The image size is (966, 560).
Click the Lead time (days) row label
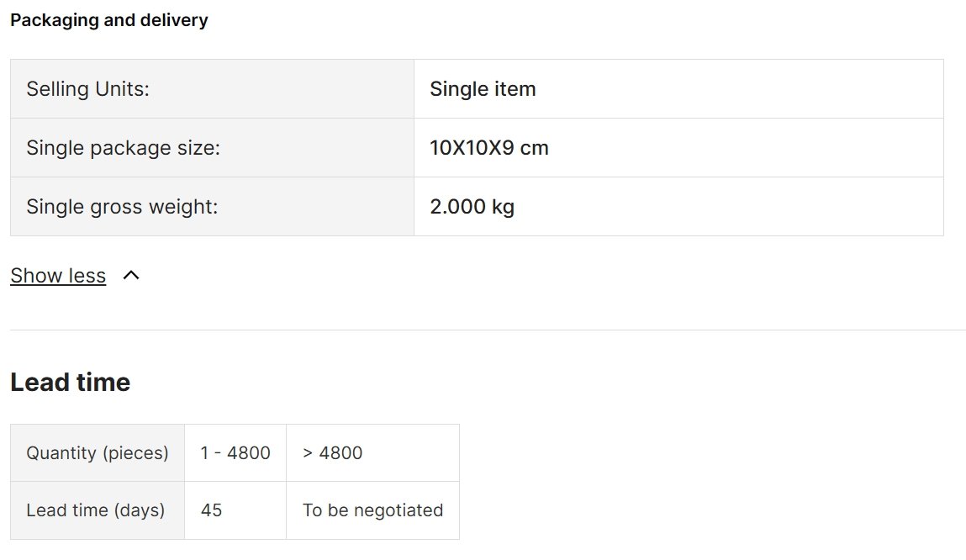[x=98, y=510]
